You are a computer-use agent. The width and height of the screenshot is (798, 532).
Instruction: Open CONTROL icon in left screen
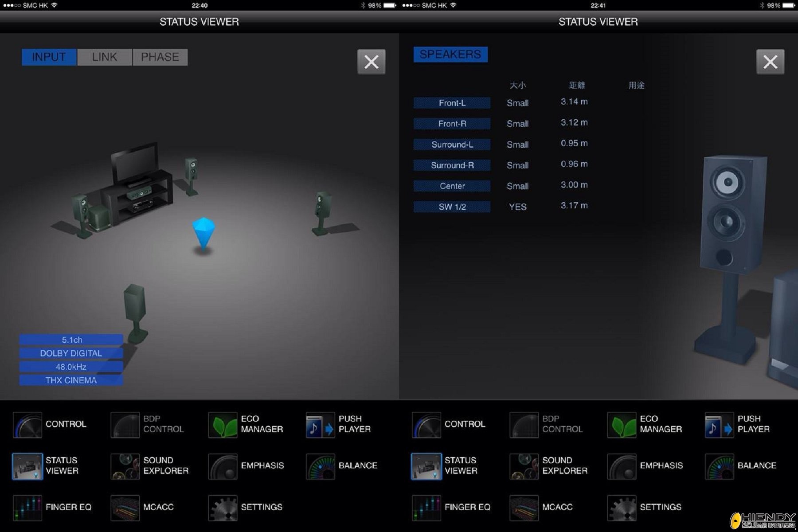(27, 425)
